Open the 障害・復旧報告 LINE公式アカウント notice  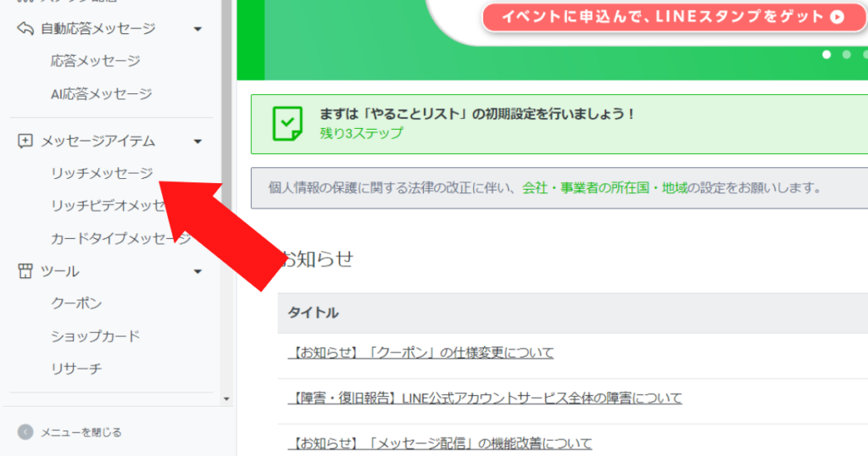coord(485,398)
